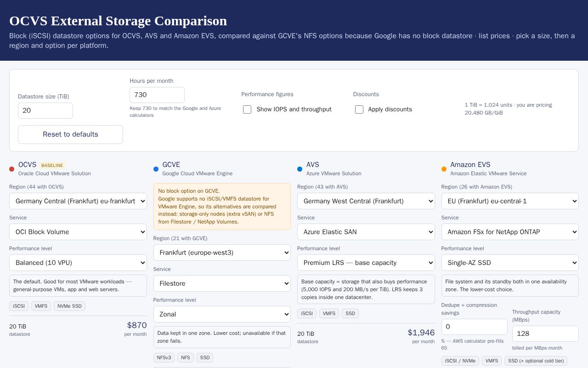Click the orange Amazon EVS platform dot
Image resolution: width=588 pixels, height=368 pixels.
[x=444, y=169]
